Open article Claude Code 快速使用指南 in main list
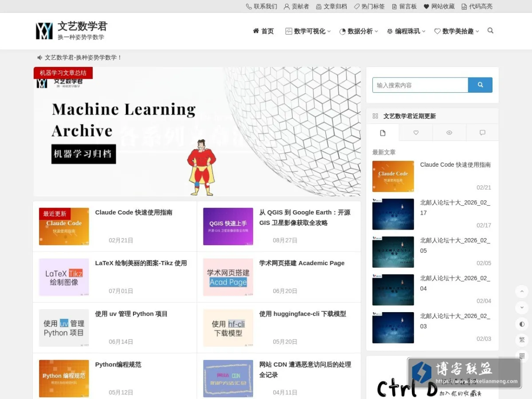The width and height of the screenshot is (532, 399). 133,212
